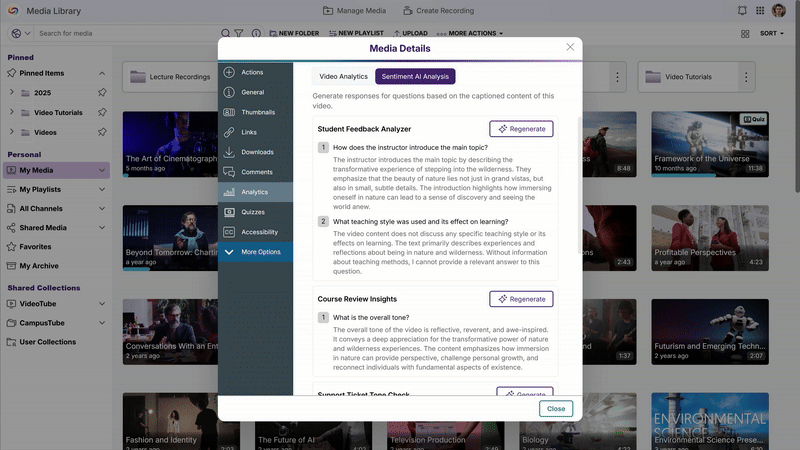The image size is (800, 450).
Task: Open Accessibility captions section
Action: (x=230, y=232)
